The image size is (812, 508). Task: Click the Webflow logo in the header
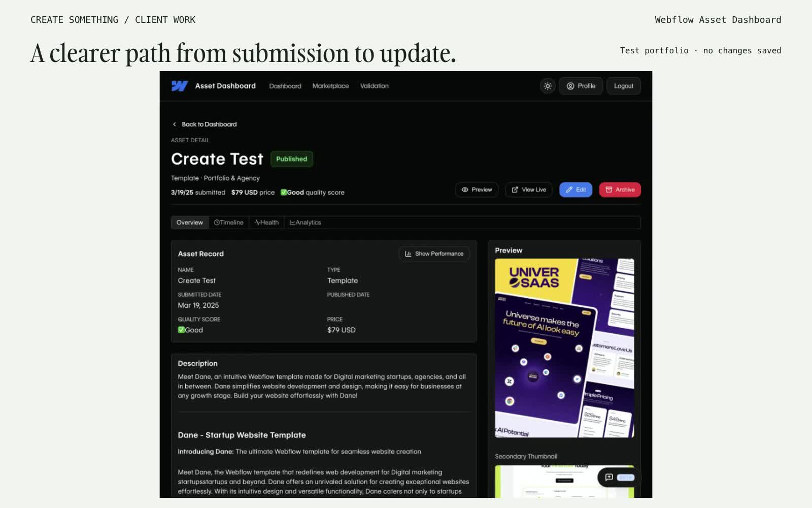(180, 86)
